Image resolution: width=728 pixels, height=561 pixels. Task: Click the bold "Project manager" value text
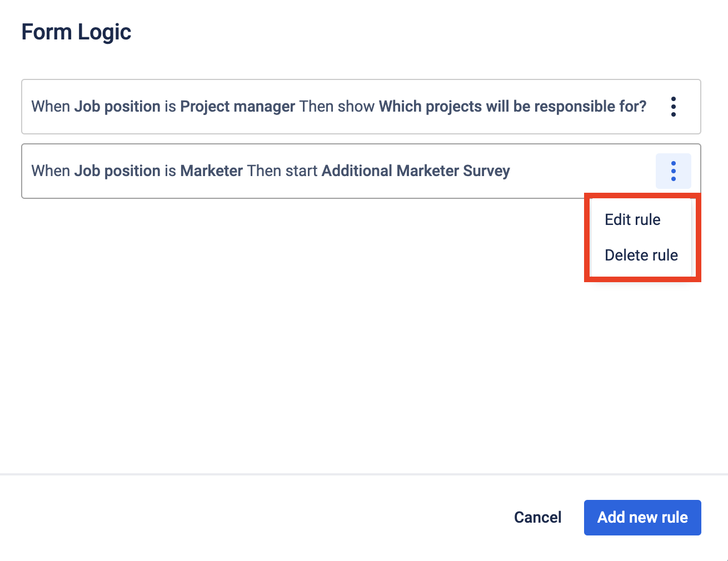pyautogui.click(x=237, y=107)
